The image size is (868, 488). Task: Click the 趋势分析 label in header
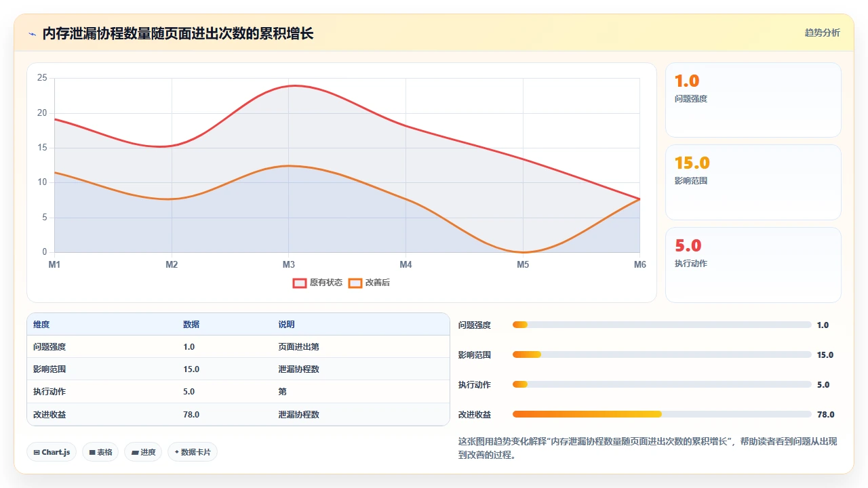[x=822, y=33]
